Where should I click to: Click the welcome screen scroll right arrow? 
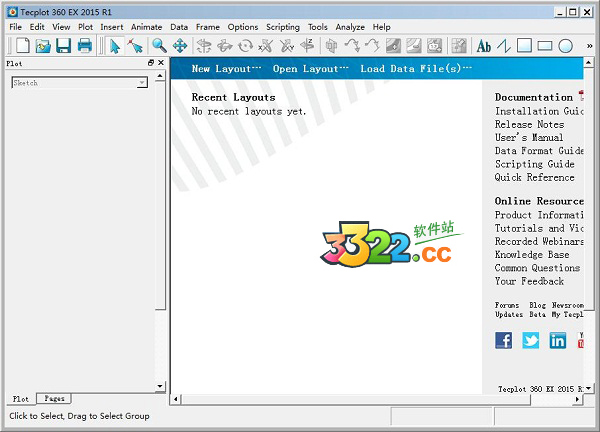point(577,399)
